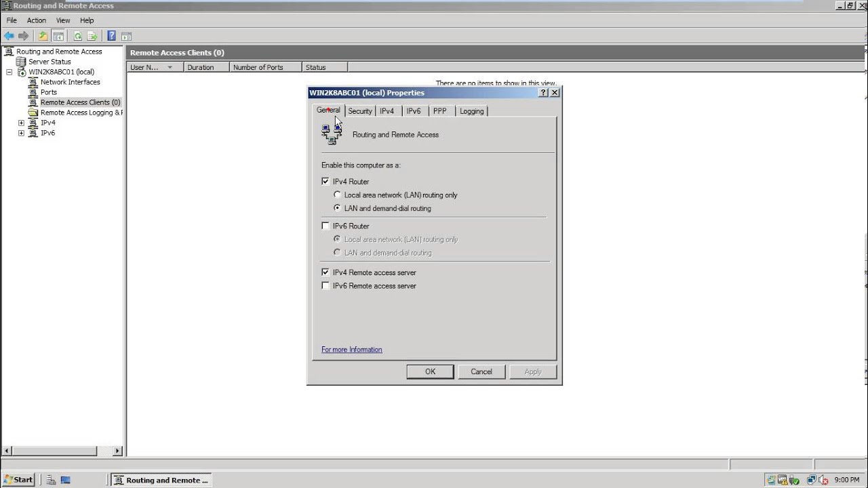Click the Refresh toolbar icon
The image size is (868, 488).
coord(78,36)
